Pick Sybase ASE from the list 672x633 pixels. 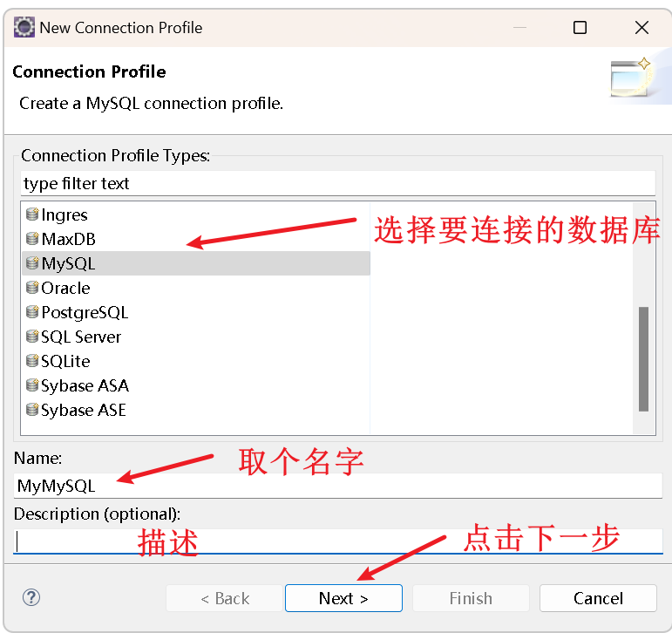196,410
